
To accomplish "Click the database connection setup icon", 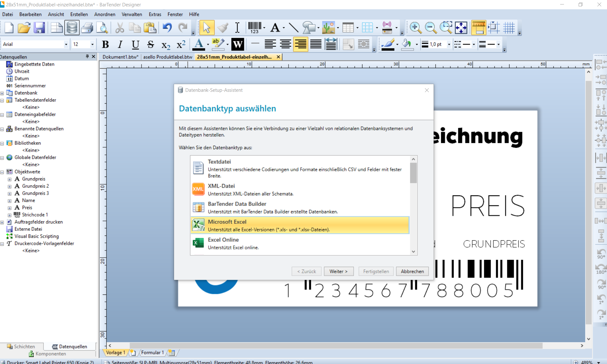I will (x=72, y=28).
